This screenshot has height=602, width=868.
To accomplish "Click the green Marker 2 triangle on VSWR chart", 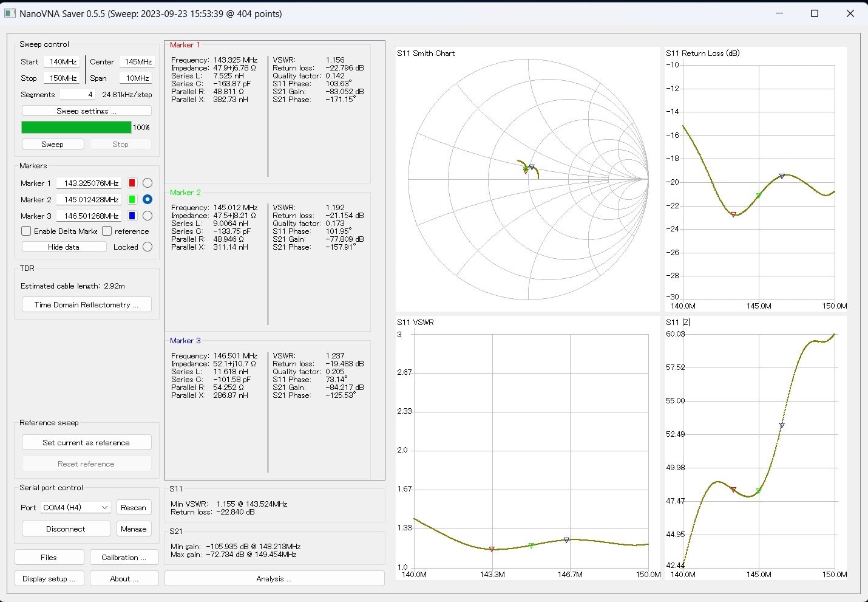I will pyautogui.click(x=531, y=546).
